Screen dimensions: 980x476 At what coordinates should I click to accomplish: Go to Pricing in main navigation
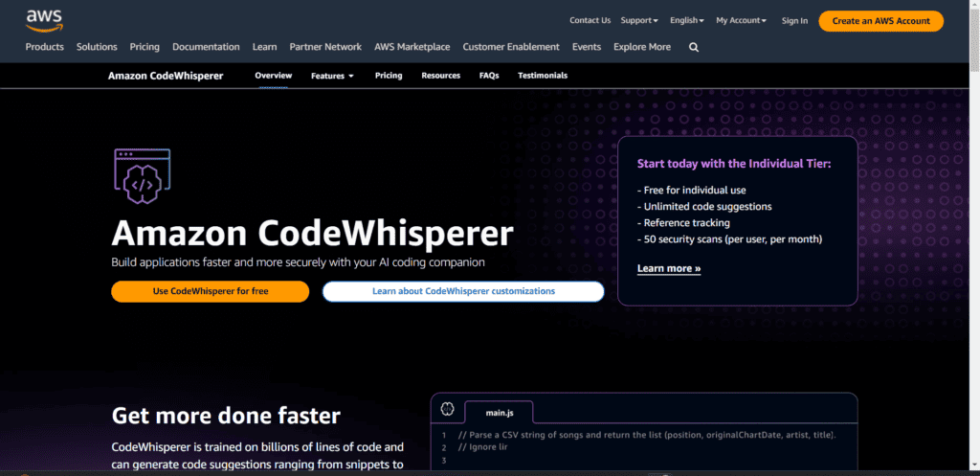click(145, 47)
